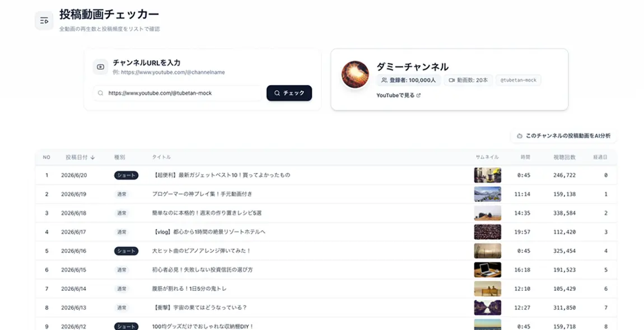Click title 100均グッズだけでおしゃれな収納棚DIY！
Screen dimensions: 644x330
pyautogui.click(x=203, y=327)
